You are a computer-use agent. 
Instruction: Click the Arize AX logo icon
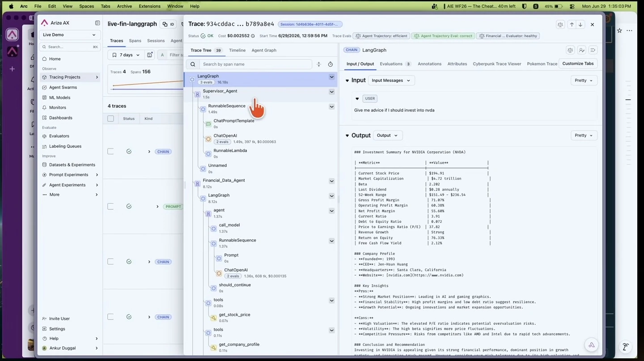coord(45,23)
